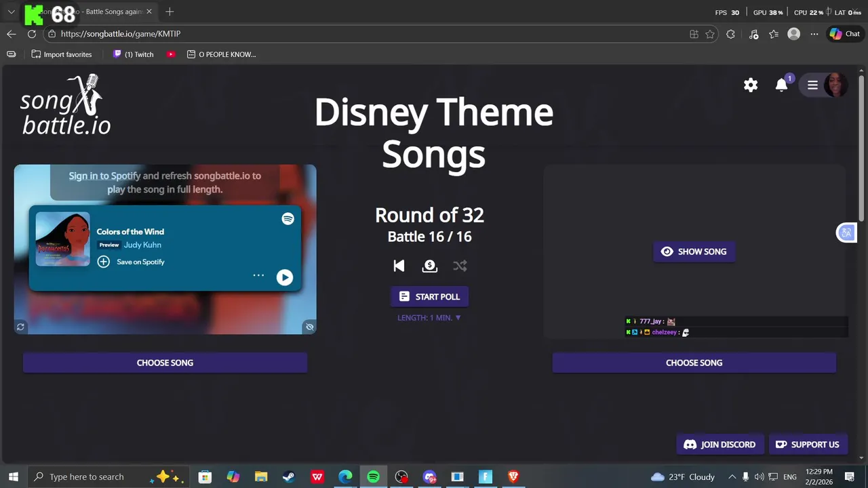Click the dollar donation icon
The image size is (868, 488).
[429, 266]
